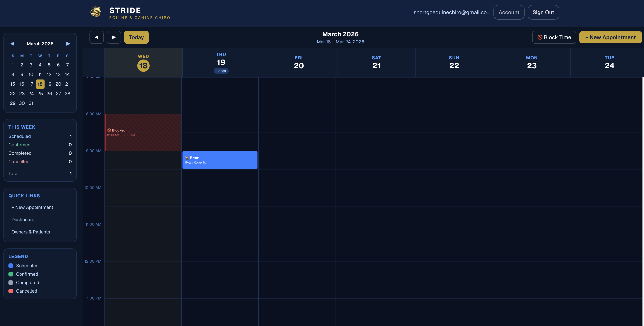Sign Out of the account

[543, 12]
